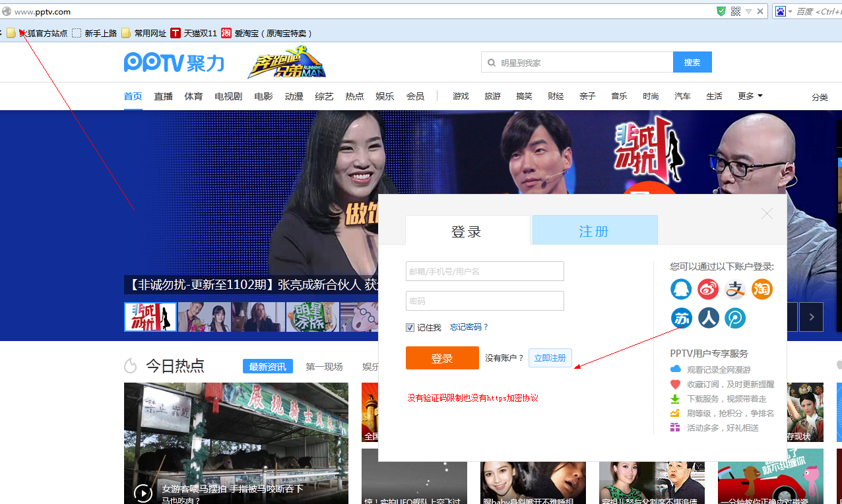Click the globe site identity icon

7,11
